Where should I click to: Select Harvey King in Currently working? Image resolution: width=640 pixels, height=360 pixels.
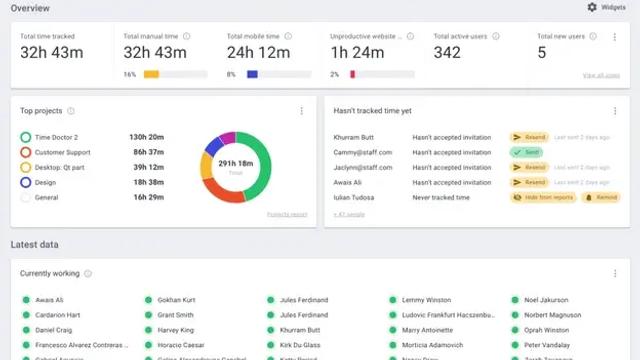coord(176,330)
